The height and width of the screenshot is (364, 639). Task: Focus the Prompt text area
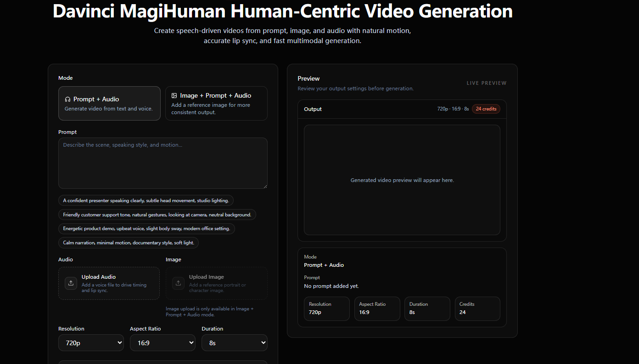163,163
